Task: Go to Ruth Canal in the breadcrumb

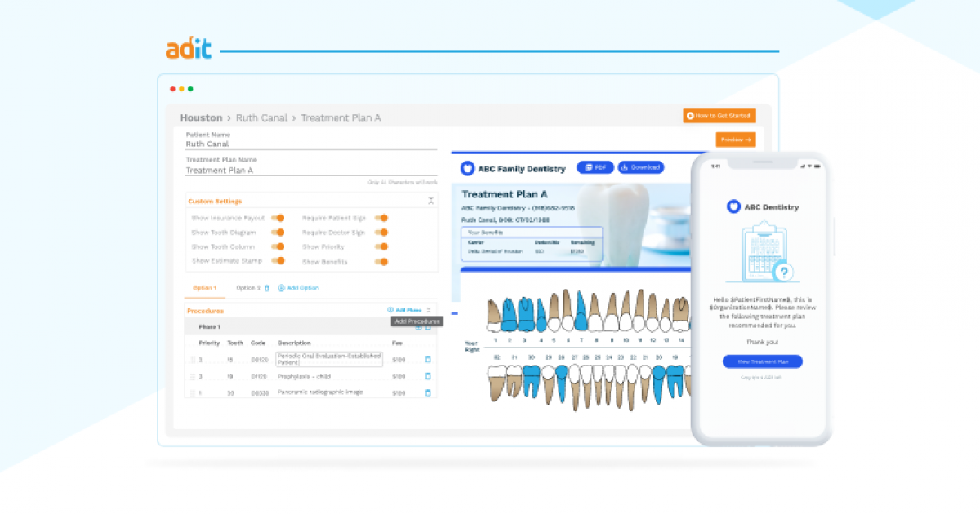Action: [261, 117]
